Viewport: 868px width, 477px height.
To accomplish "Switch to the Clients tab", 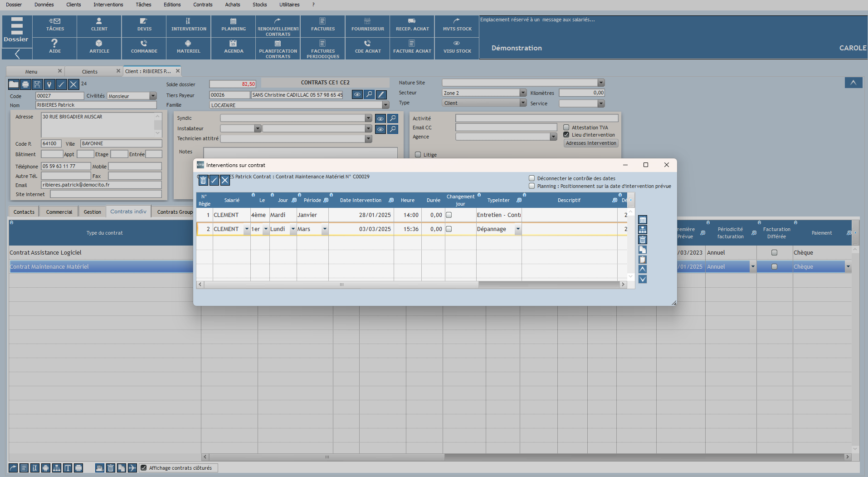I will (90, 72).
